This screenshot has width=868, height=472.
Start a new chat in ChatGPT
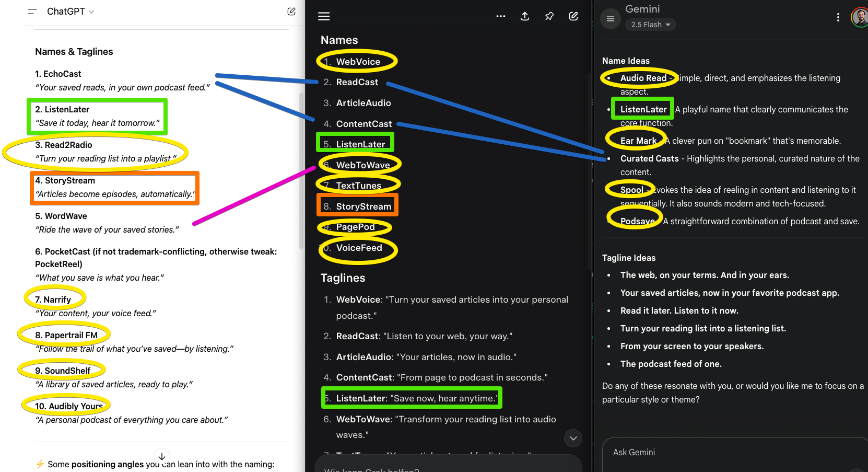291,11
